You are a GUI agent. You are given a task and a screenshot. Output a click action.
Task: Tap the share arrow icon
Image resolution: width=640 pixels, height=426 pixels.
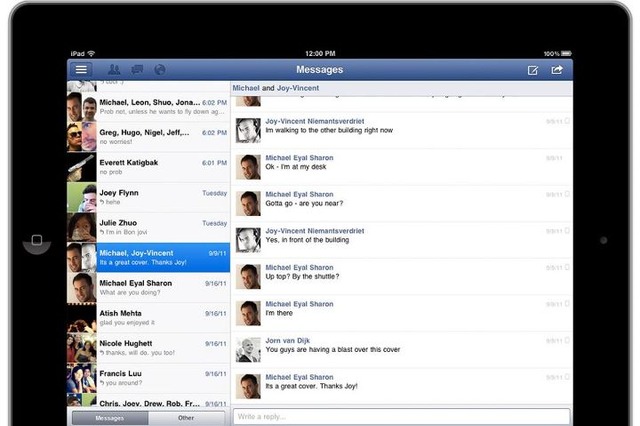coord(557,70)
